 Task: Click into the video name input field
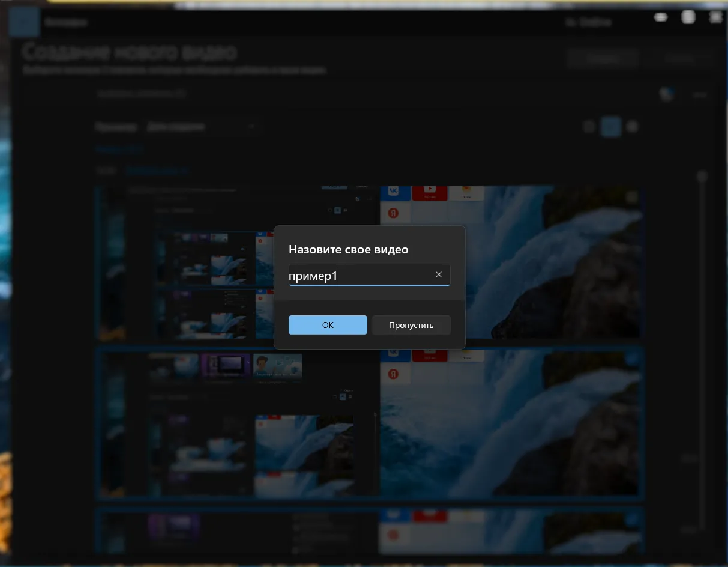360,275
